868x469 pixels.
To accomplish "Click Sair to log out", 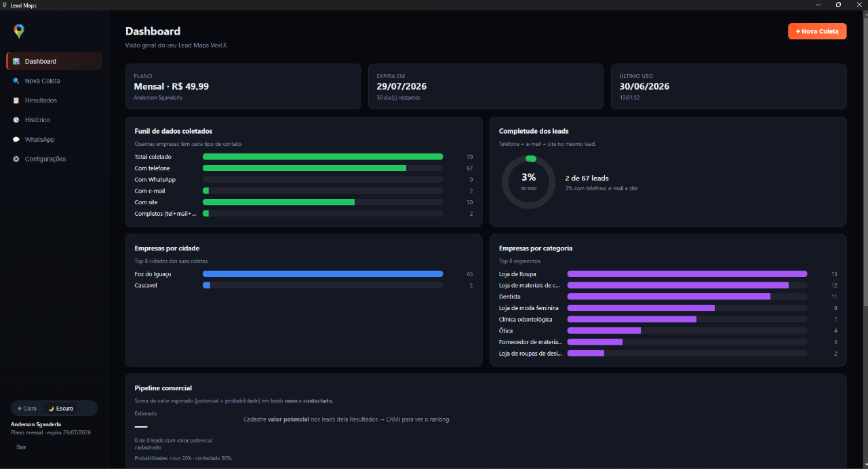I will click(x=21, y=447).
